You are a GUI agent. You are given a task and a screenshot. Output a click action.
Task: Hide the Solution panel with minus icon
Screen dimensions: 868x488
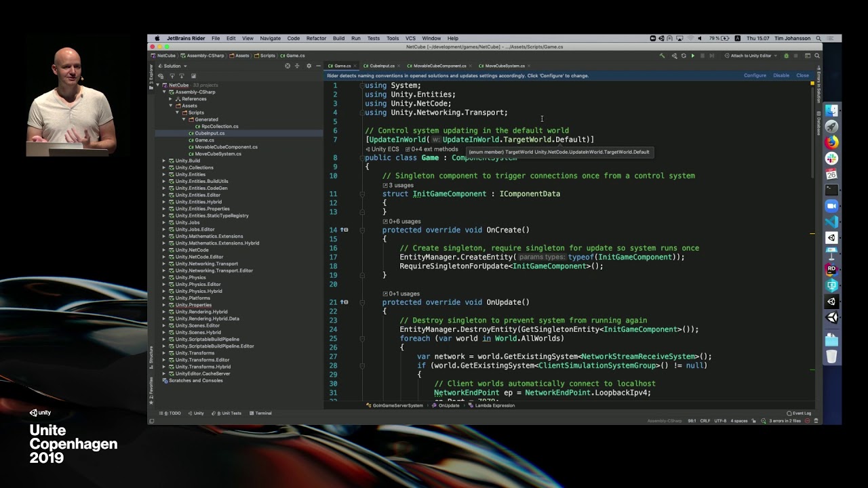click(x=318, y=66)
